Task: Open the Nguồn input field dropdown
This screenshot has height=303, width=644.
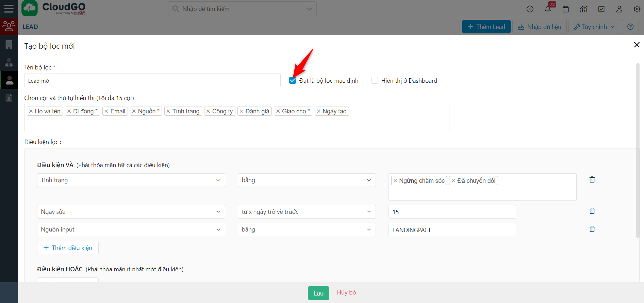Action: (131, 229)
